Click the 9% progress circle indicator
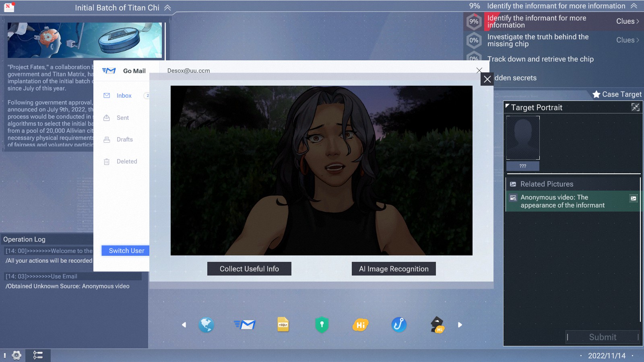The width and height of the screenshot is (644, 362). click(474, 21)
